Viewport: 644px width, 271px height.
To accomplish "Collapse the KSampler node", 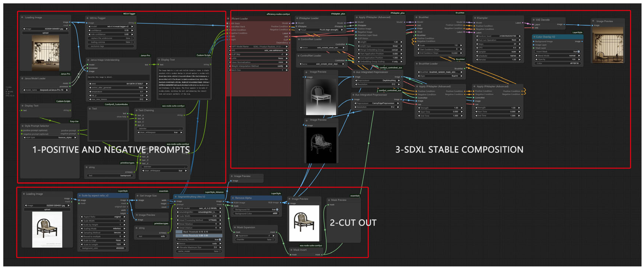I will tap(475, 18).
